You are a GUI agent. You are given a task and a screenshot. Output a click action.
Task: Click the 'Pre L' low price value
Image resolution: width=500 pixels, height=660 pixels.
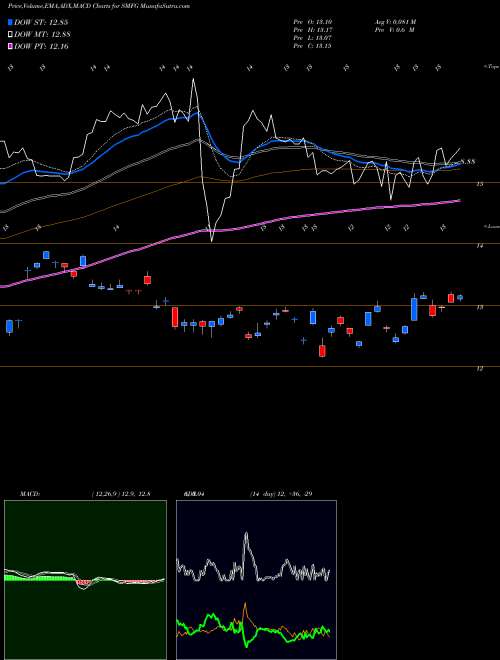pyautogui.click(x=314, y=38)
